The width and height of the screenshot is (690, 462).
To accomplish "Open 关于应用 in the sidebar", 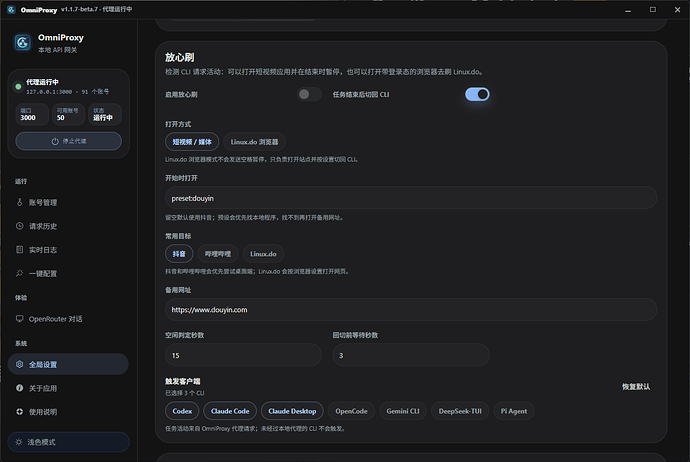I will [x=68, y=388].
